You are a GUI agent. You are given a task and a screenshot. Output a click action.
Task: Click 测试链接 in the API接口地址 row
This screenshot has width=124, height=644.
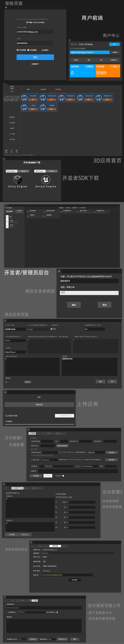click(x=112, y=460)
